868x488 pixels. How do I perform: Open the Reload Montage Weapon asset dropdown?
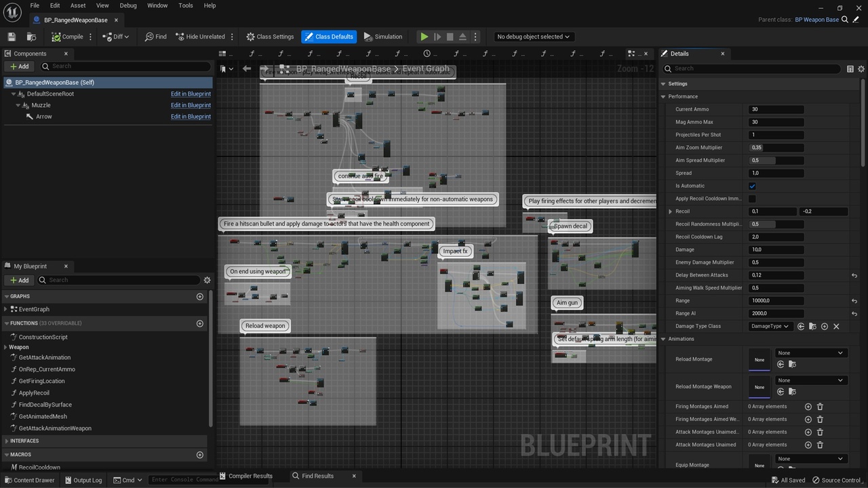(810, 380)
